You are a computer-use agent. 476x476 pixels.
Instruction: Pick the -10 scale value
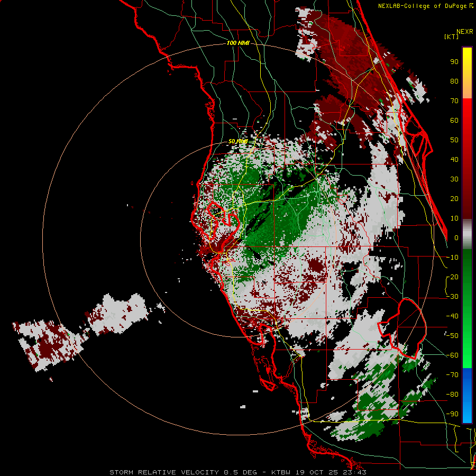[452, 258]
